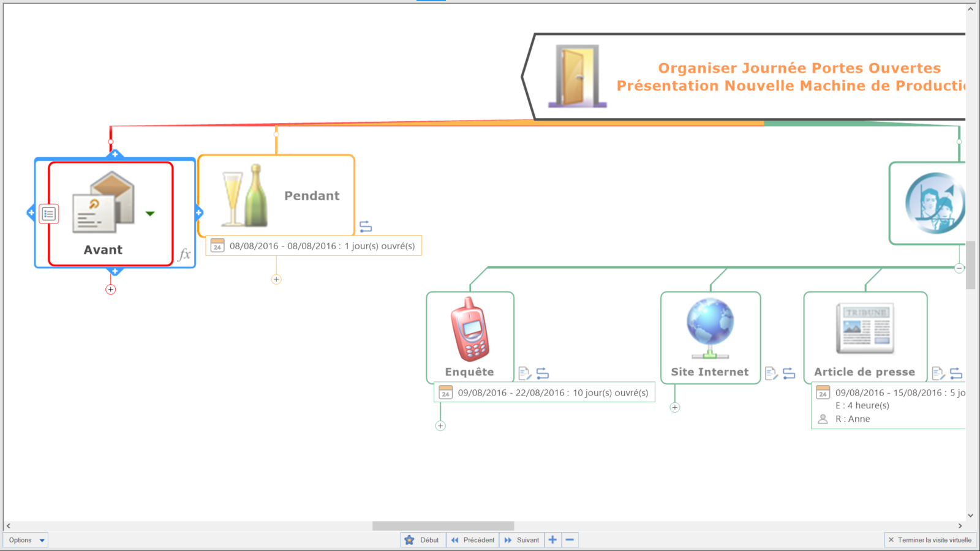The image size is (980, 551).
Task: Click the Suivant button
Action: (522, 540)
